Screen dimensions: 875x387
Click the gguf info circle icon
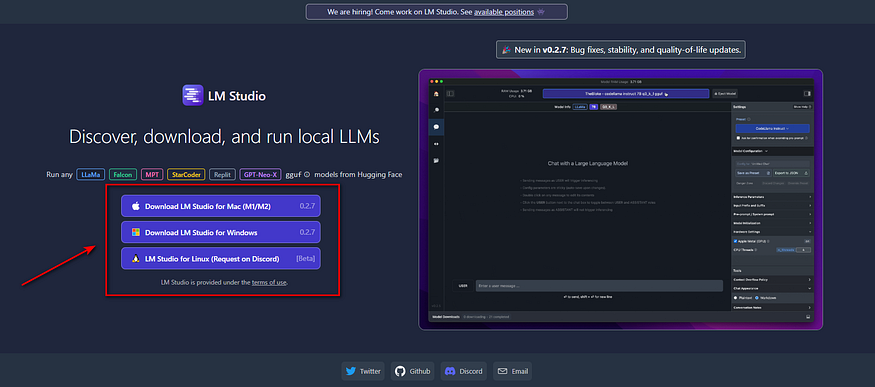[307, 175]
